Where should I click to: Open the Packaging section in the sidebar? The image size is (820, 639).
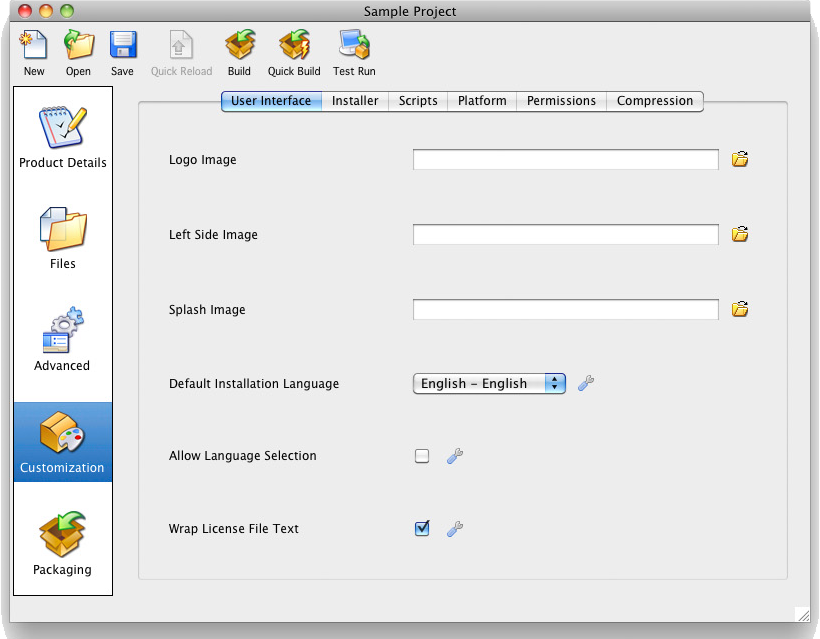click(x=63, y=544)
